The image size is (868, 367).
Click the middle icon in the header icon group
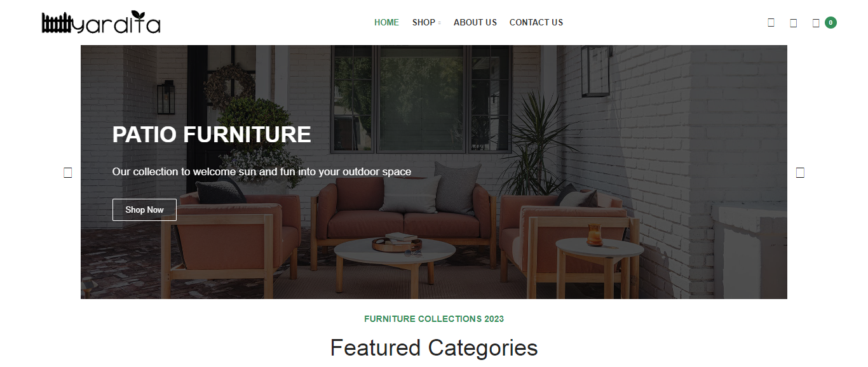pos(793,23)
